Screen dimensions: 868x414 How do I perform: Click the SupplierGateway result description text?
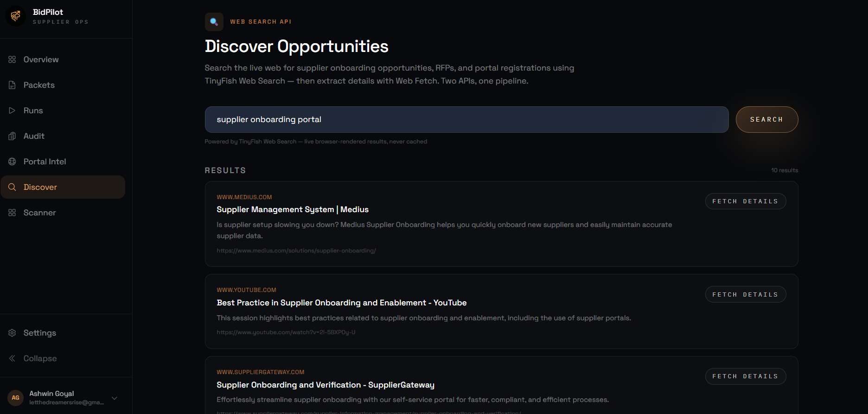click(x=413, y=400)
